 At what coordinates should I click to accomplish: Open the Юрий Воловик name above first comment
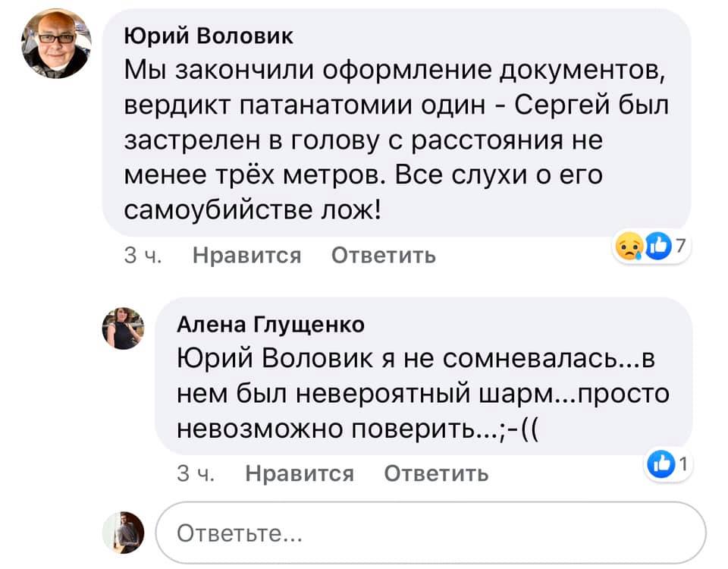click(209, 36)
